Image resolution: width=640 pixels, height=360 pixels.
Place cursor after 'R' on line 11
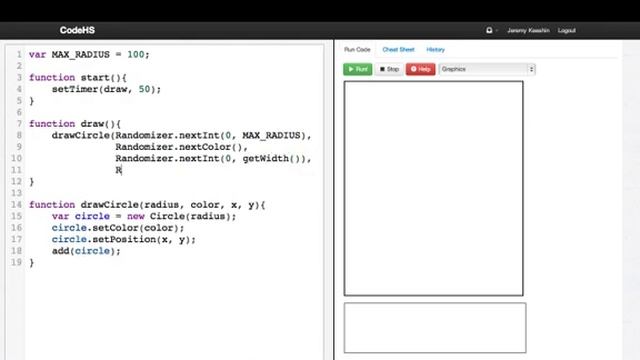pos(122,170)
